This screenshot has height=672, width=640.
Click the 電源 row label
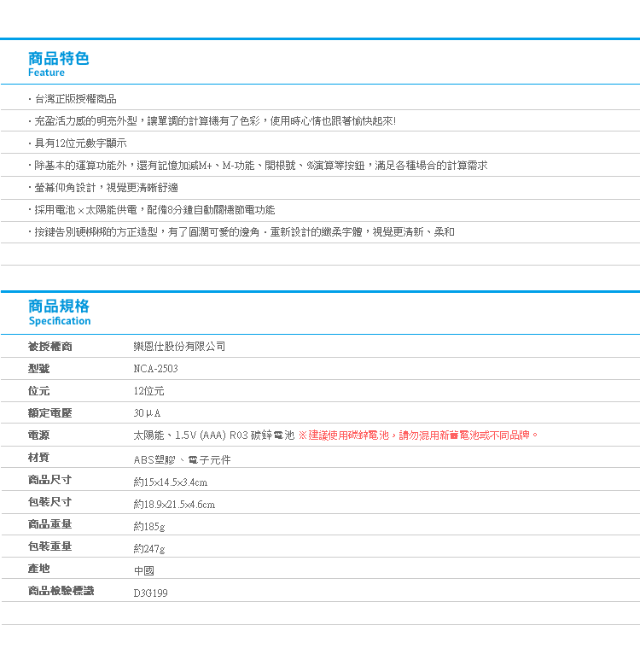point(39,435)
